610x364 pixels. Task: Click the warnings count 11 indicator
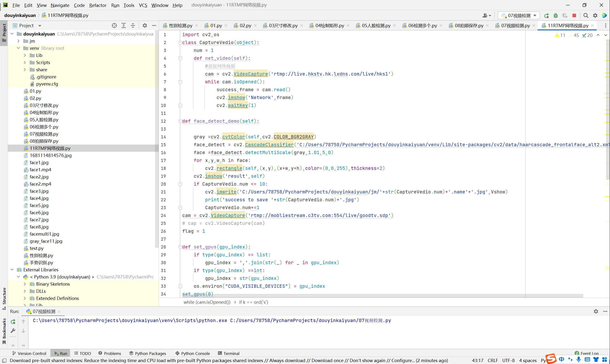pyautogui.click(x=560, y=35)
